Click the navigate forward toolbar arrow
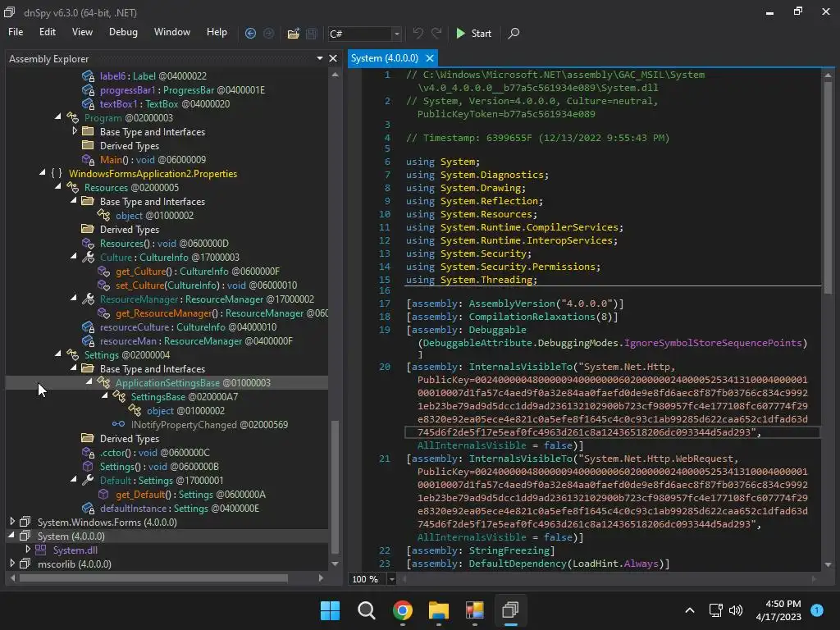This screenshot has width=840, height=630. pyautogui.click(x=268, y=33)
